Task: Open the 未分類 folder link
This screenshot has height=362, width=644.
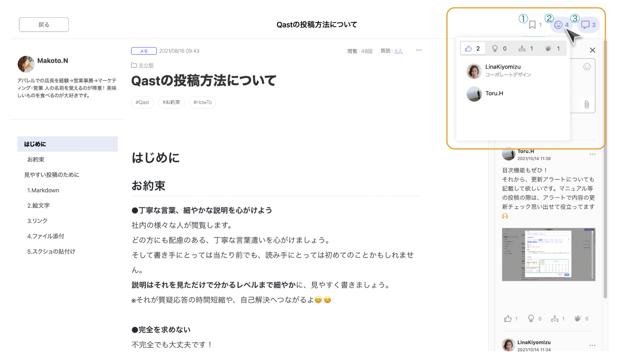Action: coord(146,65)
